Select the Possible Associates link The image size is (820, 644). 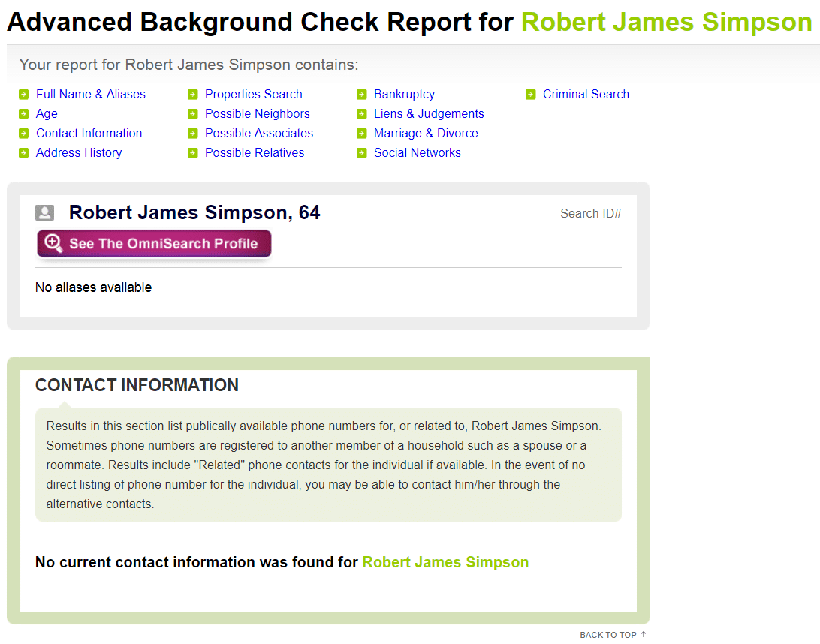click(258, 133)
